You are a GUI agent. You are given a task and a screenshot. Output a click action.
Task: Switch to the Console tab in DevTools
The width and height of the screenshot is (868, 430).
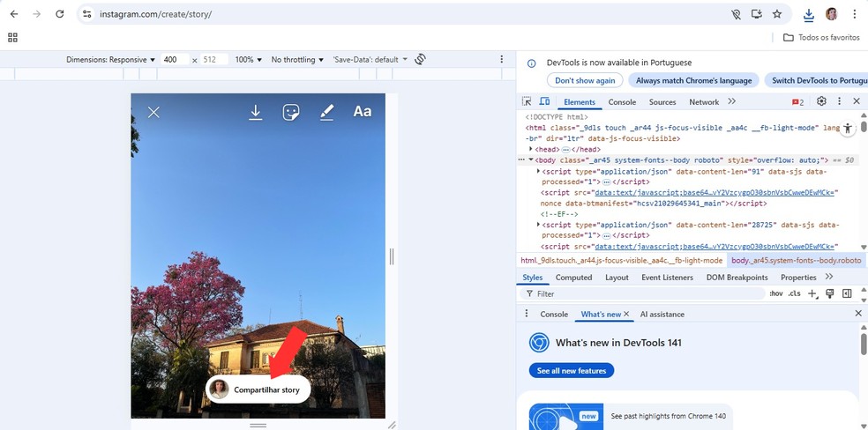(x=622, y=101)
